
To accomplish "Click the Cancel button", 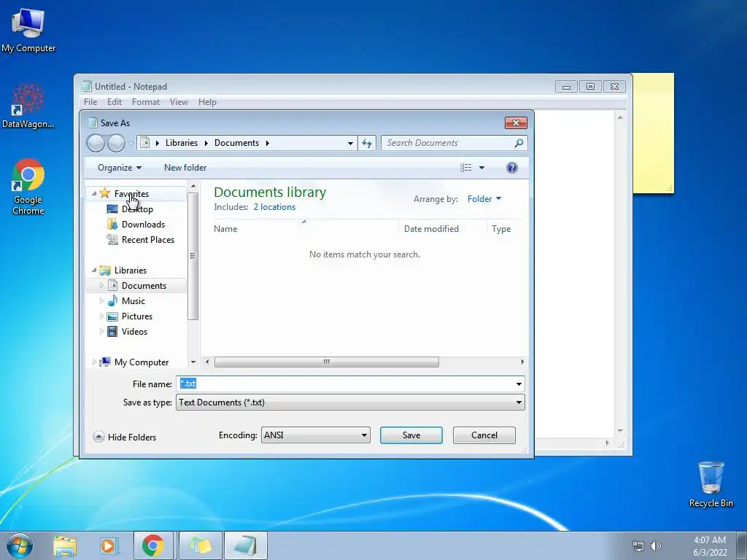I will point(484,435).
